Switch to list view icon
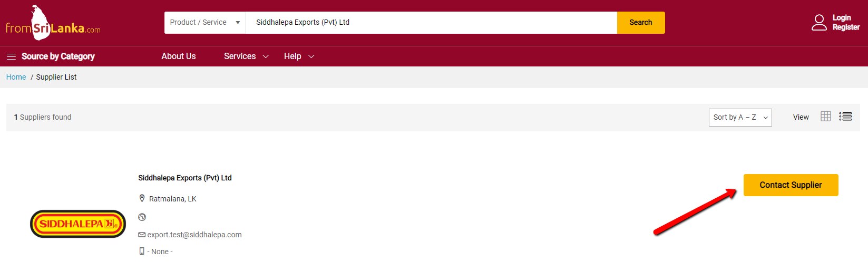Image resolution: width=868 pixels, height=280 pixels. [846, 117]
